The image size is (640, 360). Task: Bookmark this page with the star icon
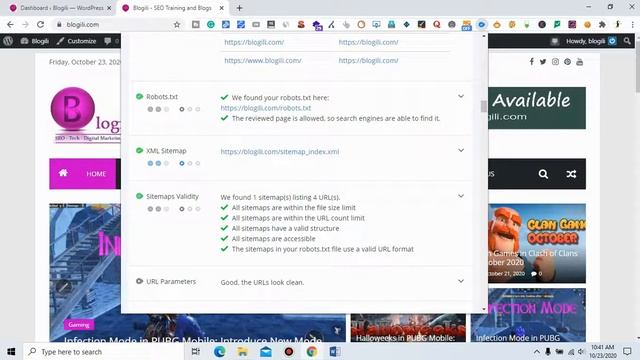tap(177, 24)
